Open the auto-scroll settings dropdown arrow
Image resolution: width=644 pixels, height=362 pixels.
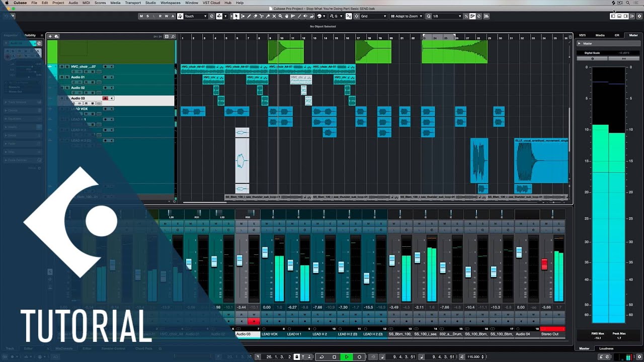click(x=225, y=16)
